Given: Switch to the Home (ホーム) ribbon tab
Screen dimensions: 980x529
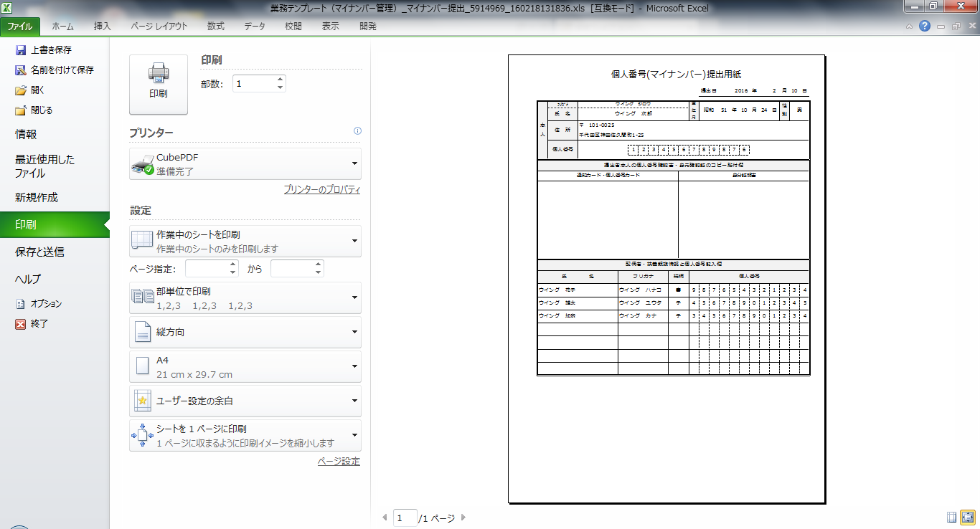Looking at the screenshot, I should coord(62,27).
